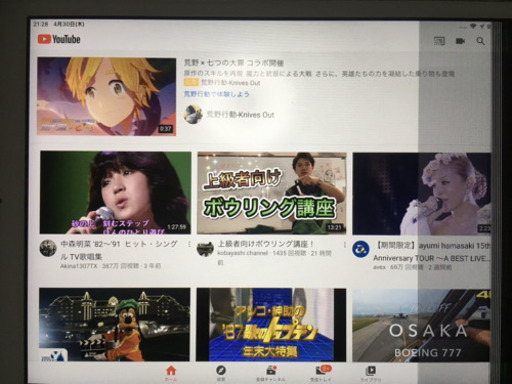This screenshot has width=512, height=384.
Task: Tap the cast to TV icon
Action: 439,41
